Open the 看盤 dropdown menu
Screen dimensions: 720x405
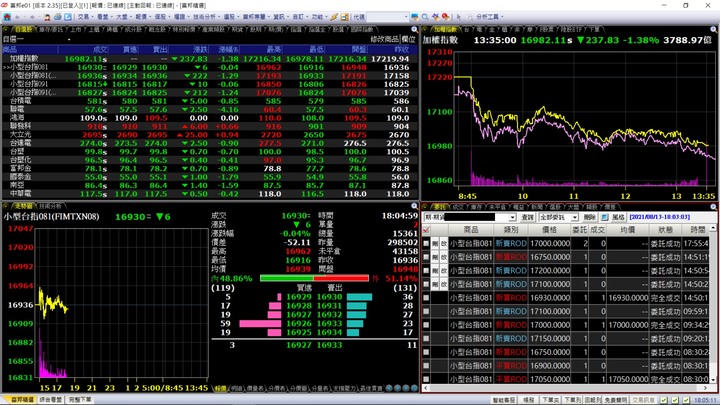[105, 17]
